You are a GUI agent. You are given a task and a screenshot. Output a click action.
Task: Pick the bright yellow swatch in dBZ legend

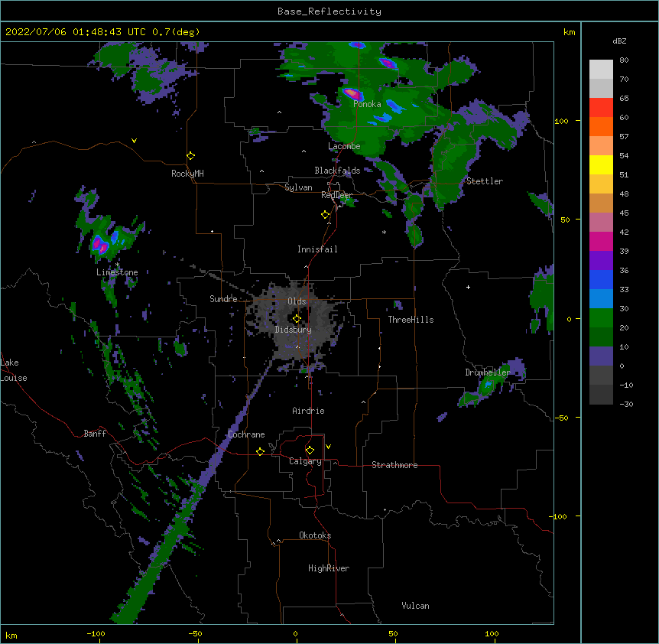(x=601, y=164)
